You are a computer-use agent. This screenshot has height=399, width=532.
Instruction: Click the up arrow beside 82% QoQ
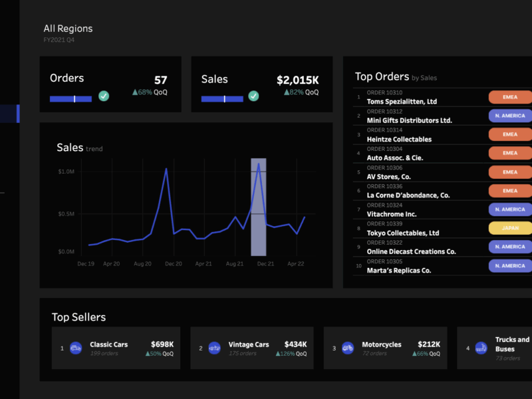point(287,92)
